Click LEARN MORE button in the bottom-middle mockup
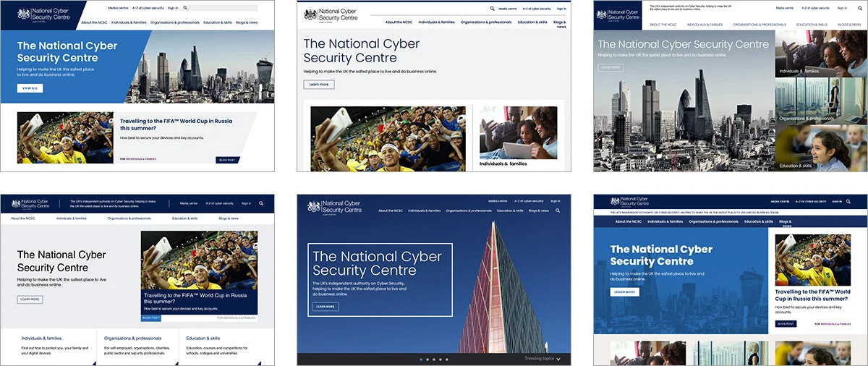Image resolution: width=868 pixels, height=366 pixels. [325, 306]
